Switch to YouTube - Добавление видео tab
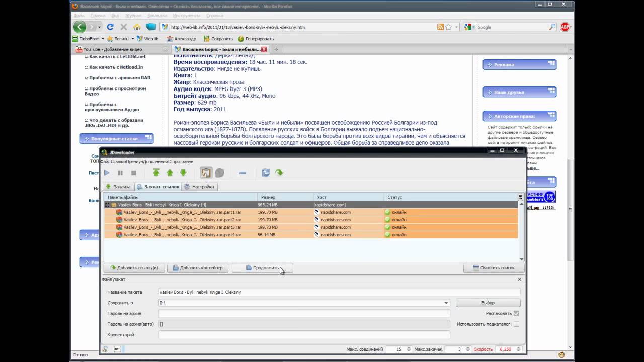Screen dimensions: 644x362 coord(121,49)
